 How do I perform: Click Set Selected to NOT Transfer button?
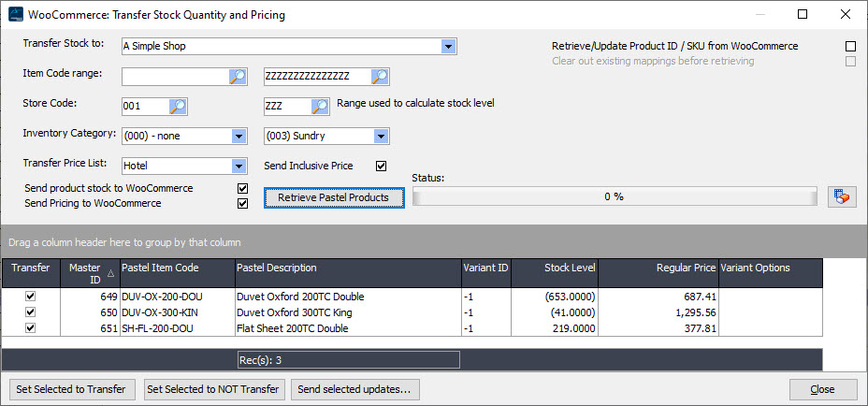coord(213,389)
